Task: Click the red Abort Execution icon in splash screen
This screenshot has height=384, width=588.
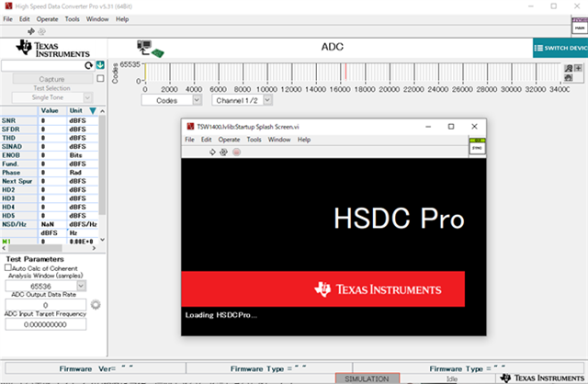Action: click(x=236, y=152)
